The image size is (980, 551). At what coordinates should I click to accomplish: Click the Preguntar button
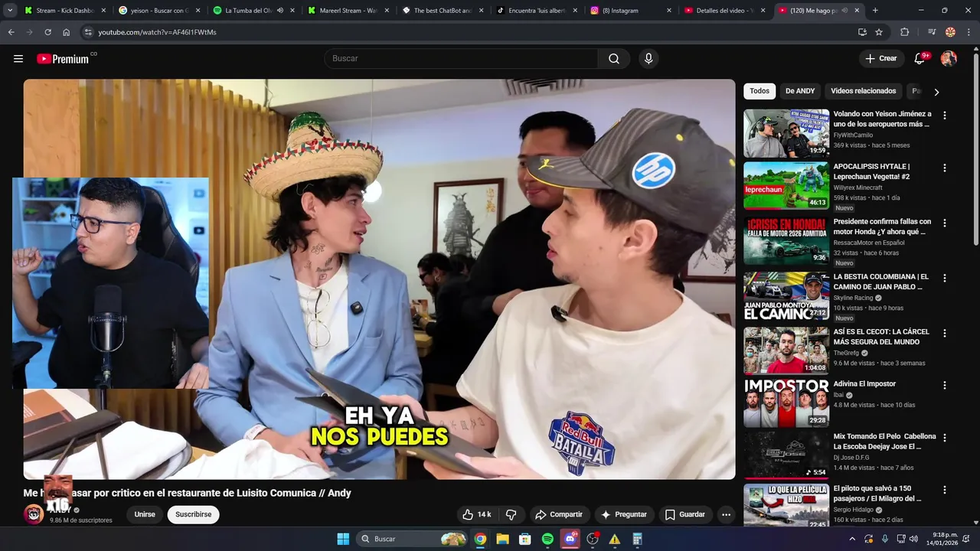625,514
